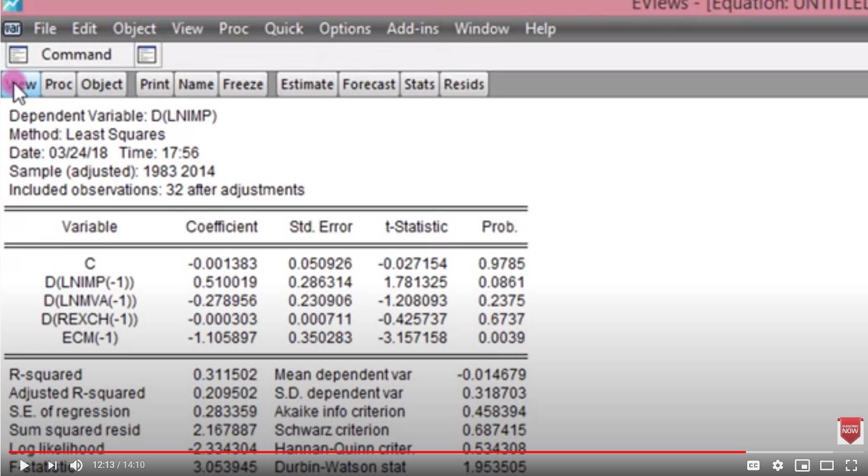Toggle closed captions on video
This screenshot has width=868, height=476.
point(753,465)
